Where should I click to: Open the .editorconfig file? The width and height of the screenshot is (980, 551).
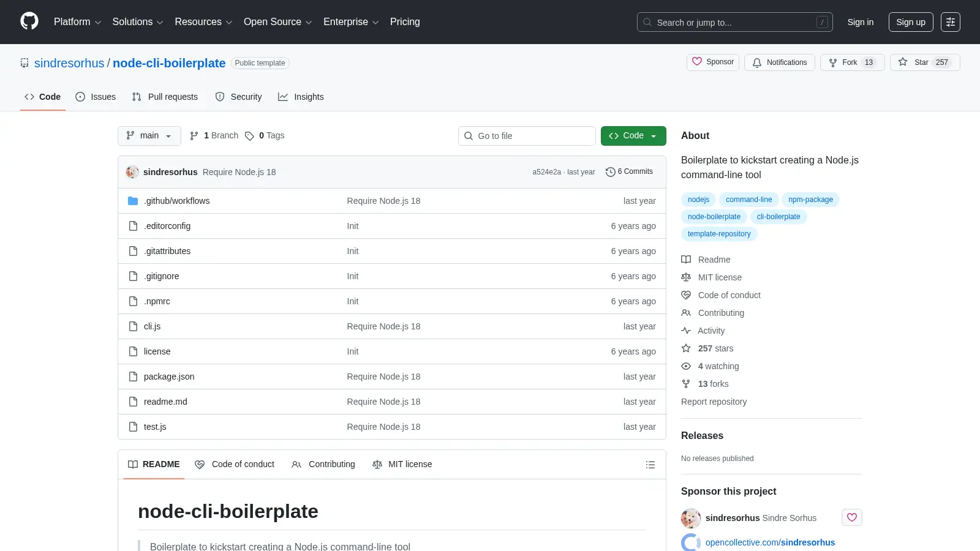tap(167, 226)
